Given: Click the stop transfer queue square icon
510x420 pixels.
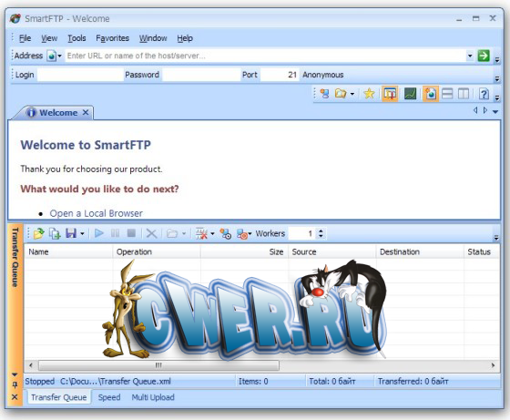Looking at the screenshot, I should [131, 233].
